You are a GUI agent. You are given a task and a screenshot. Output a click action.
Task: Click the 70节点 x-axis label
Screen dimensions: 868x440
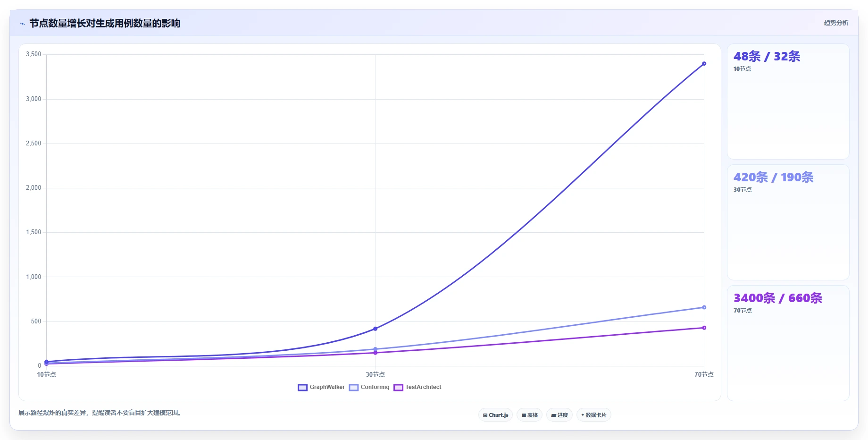point(704,374)
